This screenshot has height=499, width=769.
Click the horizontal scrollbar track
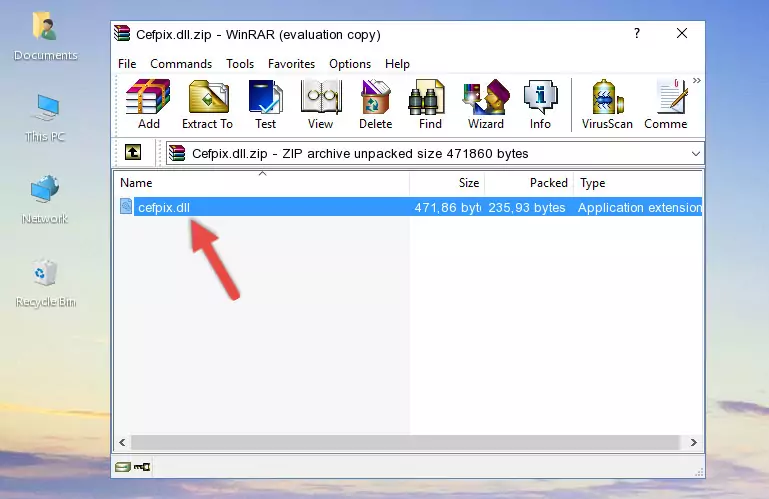tap(405, 442)
